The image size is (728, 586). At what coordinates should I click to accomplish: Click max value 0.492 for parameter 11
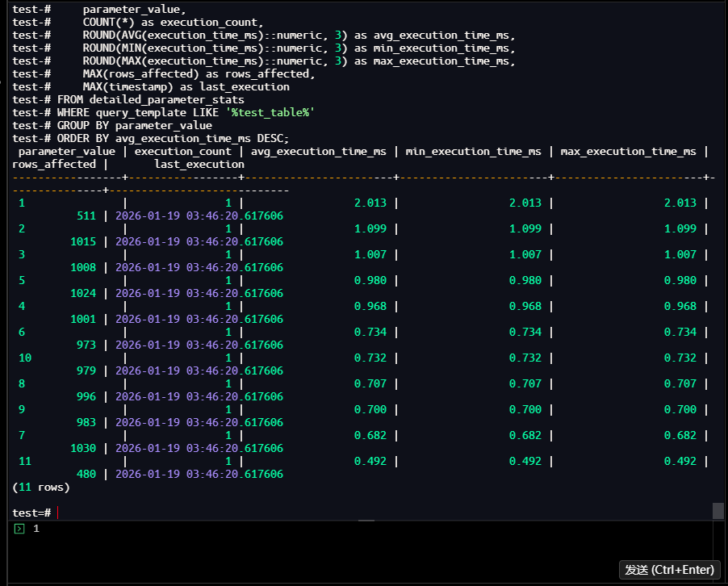[x=680, y=461]
